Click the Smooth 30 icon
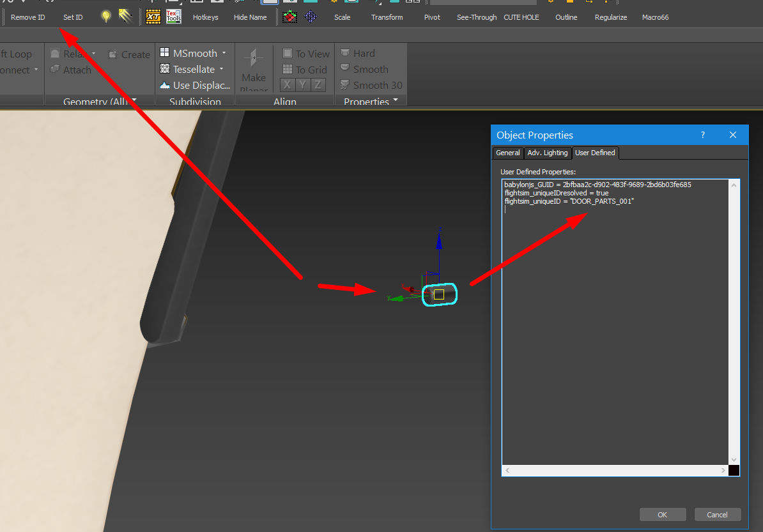 (x=344, y=84)
